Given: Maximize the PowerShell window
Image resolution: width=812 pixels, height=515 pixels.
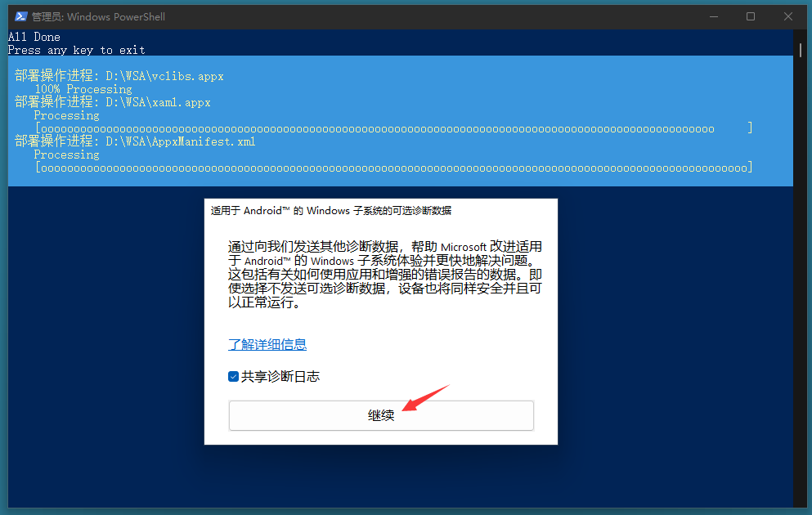Looking at the screenshot, I should coord(751,16).
